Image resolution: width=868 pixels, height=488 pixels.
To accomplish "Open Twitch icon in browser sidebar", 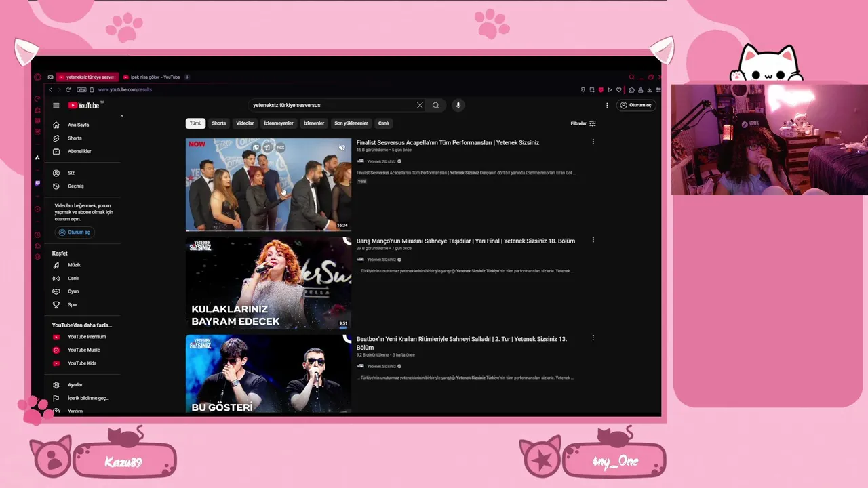I will tap(37, 183).
